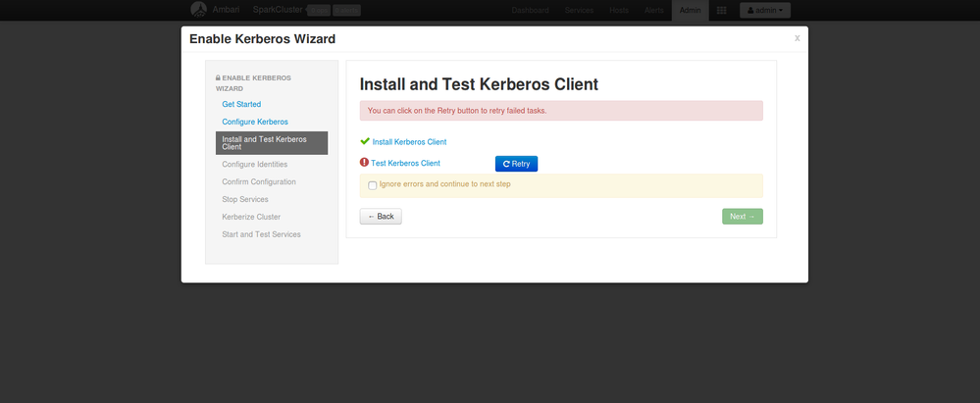
Task: Close the Enable Kerberos Wizard dialog
Action: tap(797, 38)
